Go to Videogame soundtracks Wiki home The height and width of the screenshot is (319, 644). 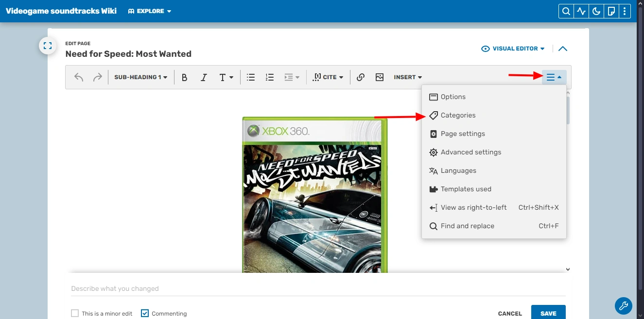[61, 11]
